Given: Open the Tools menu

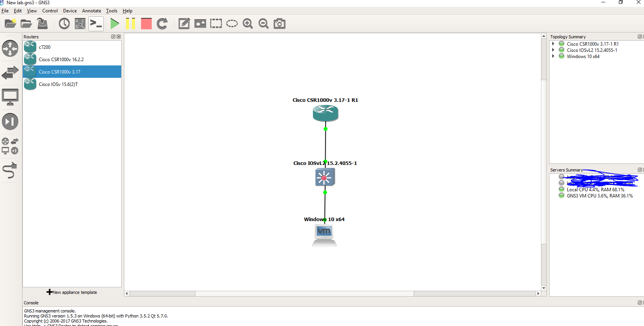Looking at the screenshot, I should 112,11.
